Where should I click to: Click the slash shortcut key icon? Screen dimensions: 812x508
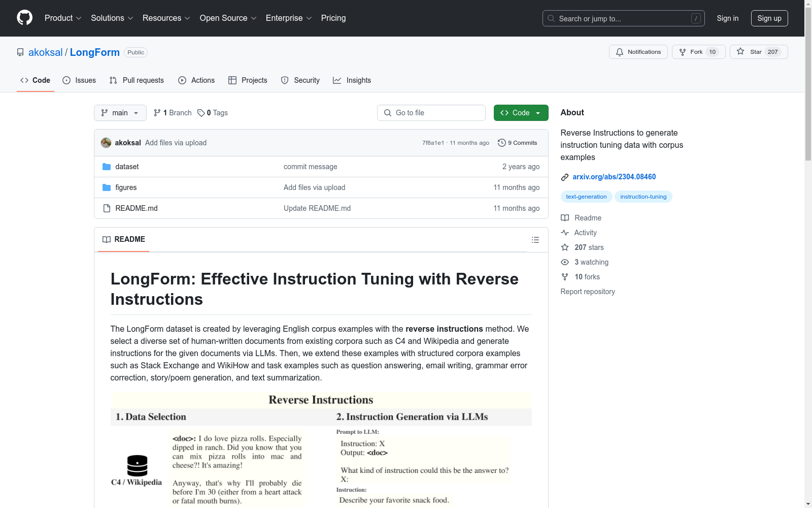tap(696, 18)
